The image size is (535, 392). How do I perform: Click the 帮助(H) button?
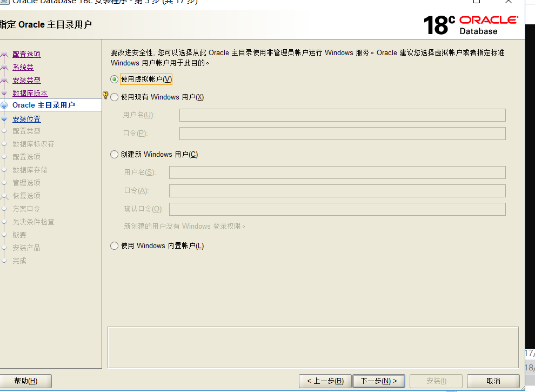[26, 381]
